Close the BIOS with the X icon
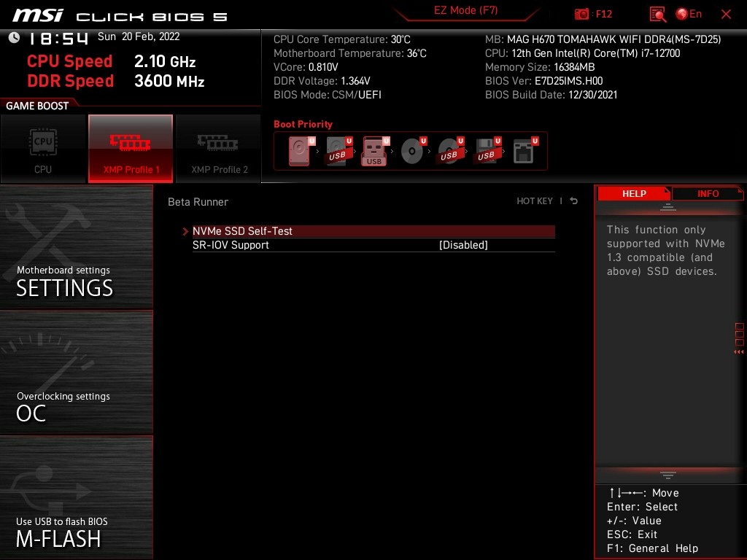747x560 pixels. 726,15
